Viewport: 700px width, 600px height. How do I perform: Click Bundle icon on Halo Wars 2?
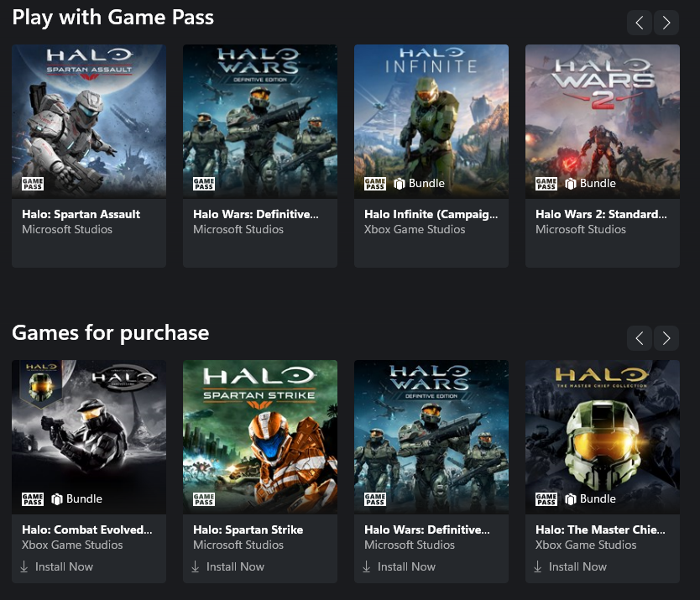pos(571,184)
